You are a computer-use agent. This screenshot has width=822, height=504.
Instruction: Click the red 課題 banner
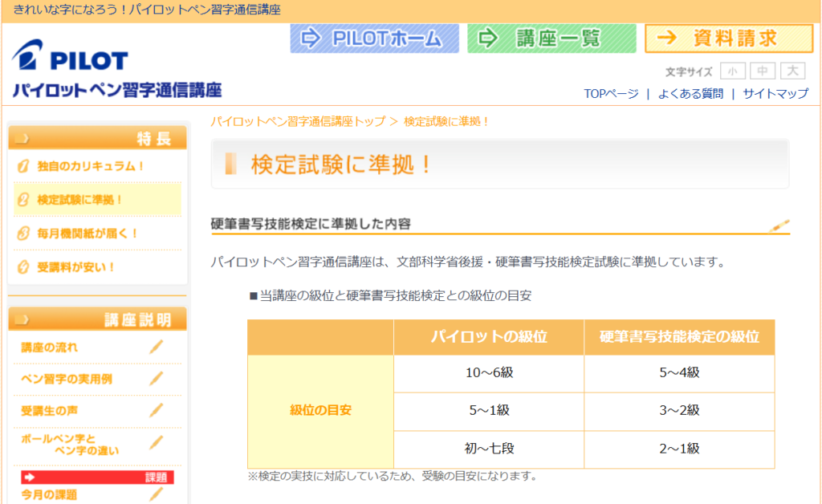(x=97, y=478)
